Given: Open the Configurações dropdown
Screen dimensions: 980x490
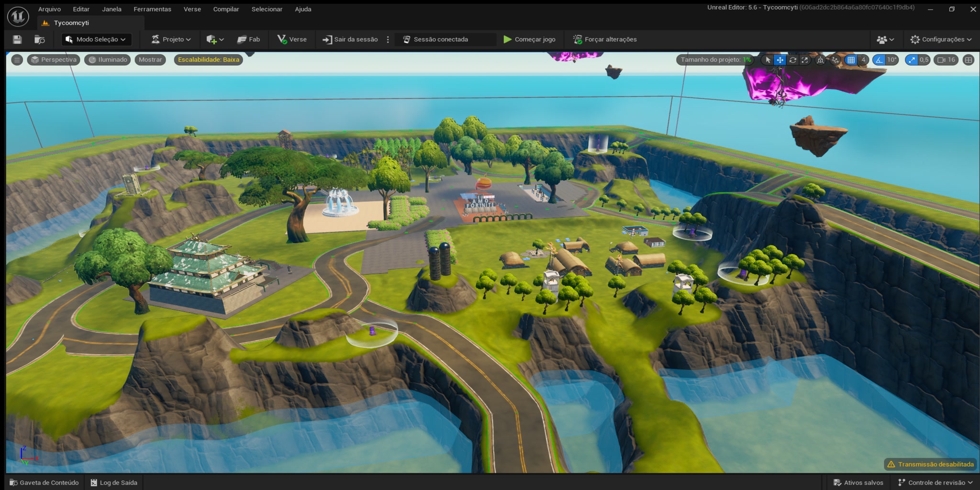Looking at the screenshot, I should coord(941,39).
